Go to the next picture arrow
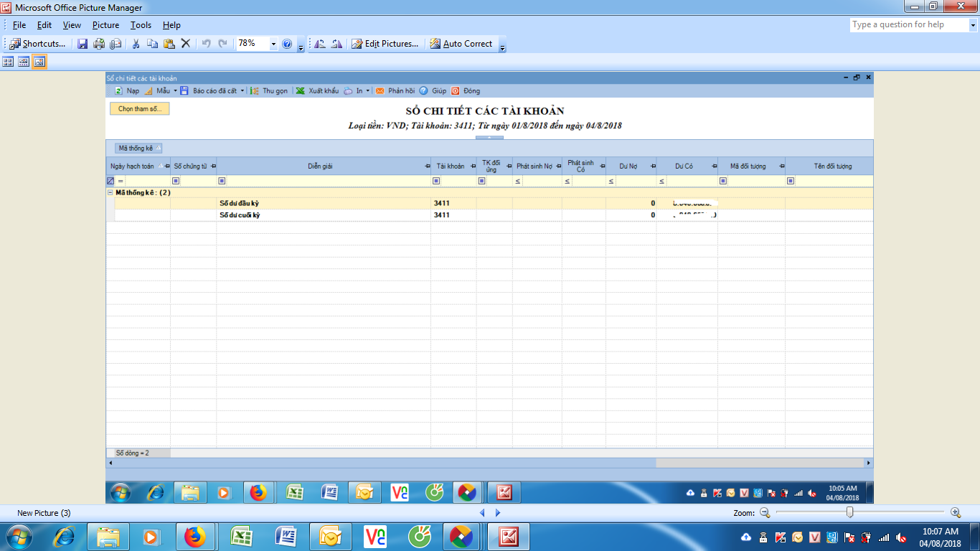Viewport: 980px width, 551px height. 497,513
